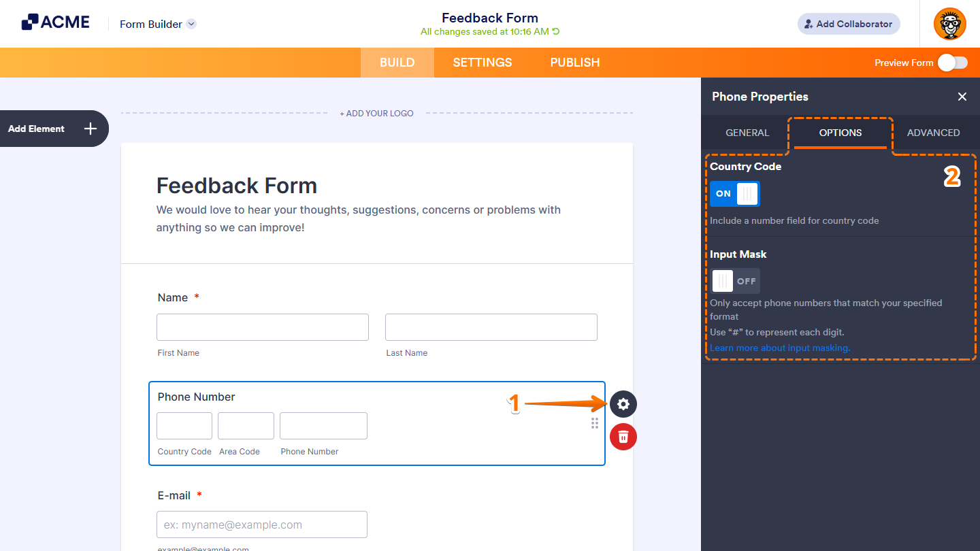Delete the Phone Number field
980x551 pixels.
[623, 437]
